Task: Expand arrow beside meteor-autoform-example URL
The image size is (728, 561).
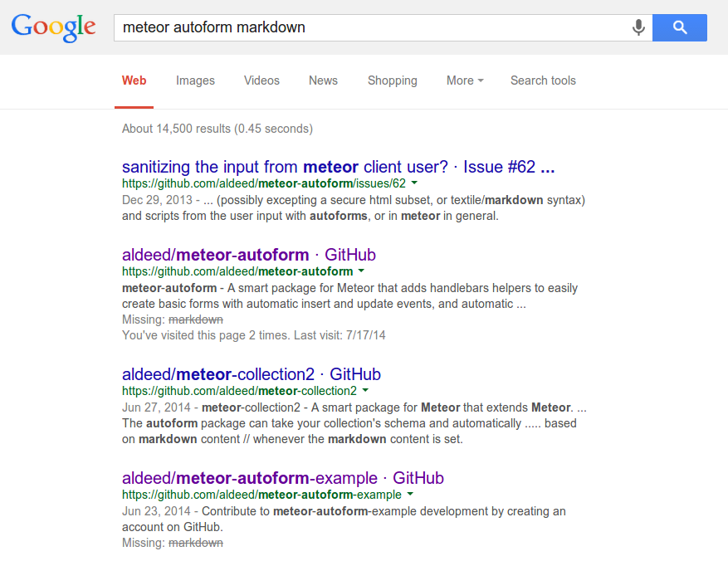Action: click(x=410, y=494)
